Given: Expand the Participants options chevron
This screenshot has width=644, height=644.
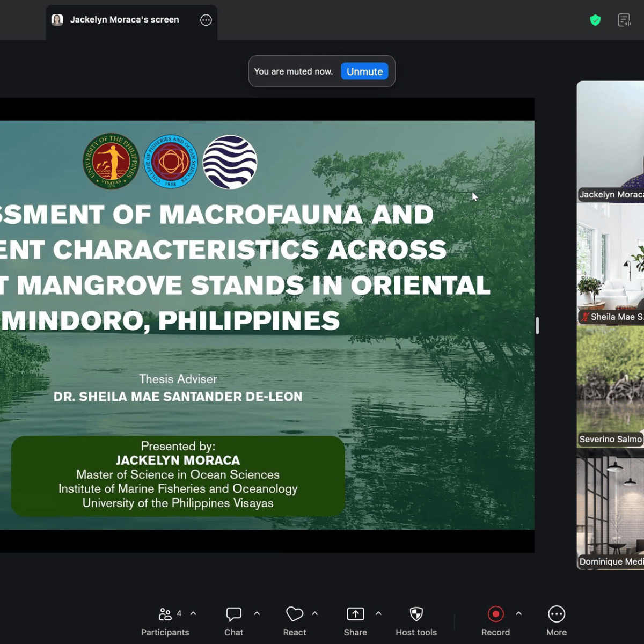Looking at the screenshot, I should pyautogui.click(x=193, y=613).
